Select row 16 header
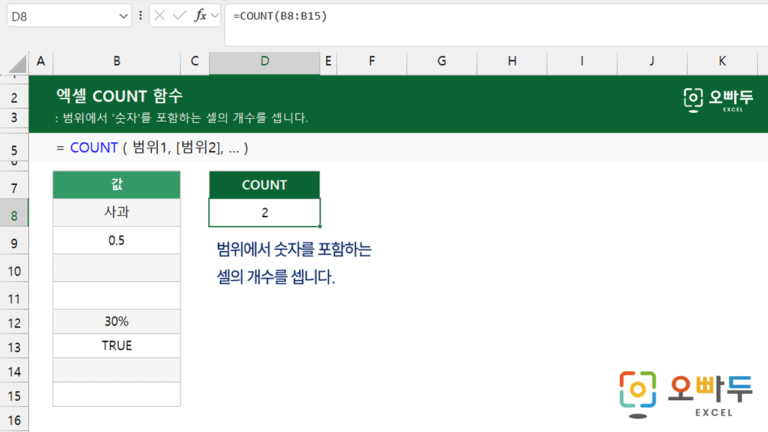Image resolution: width=768 pixels, height=432 pixels. 14,420
